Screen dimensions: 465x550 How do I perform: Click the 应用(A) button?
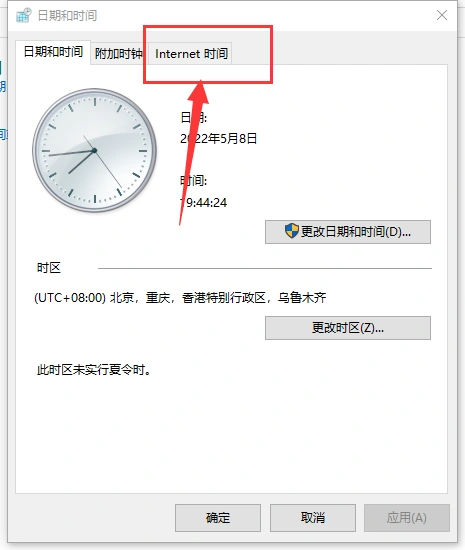pyautogui.click(x=407, y=518)
